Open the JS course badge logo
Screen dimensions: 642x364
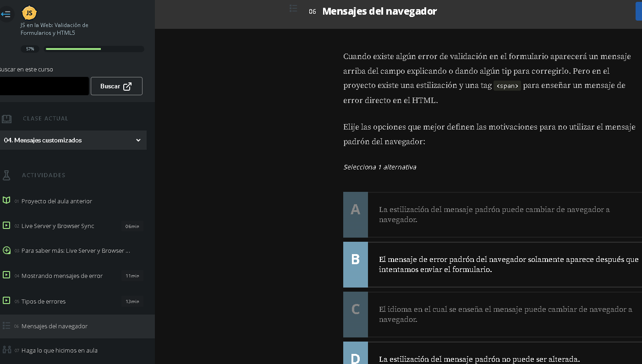[x=29, y=13]
